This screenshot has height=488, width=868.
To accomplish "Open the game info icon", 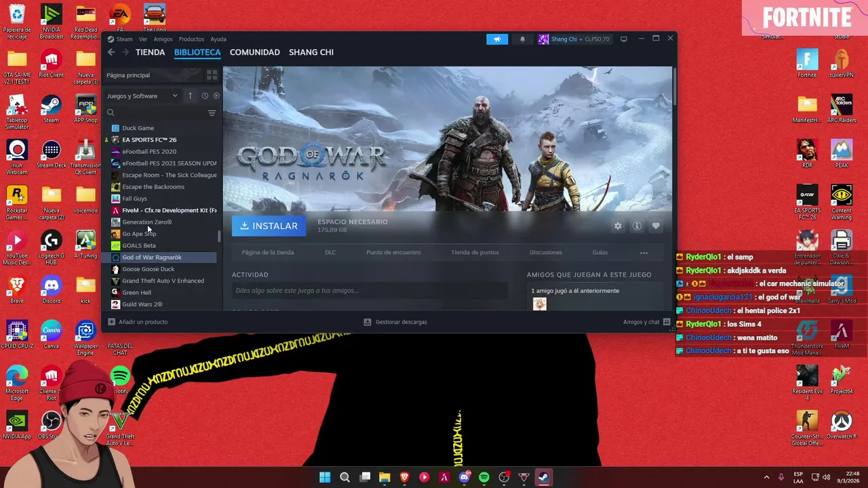I will (x=637, y=226).
